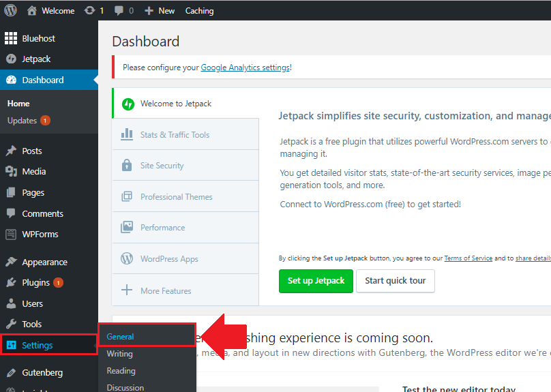The image size is (551, 392).
Task: Click the Start quick tour button
Action: pos(396,281)
